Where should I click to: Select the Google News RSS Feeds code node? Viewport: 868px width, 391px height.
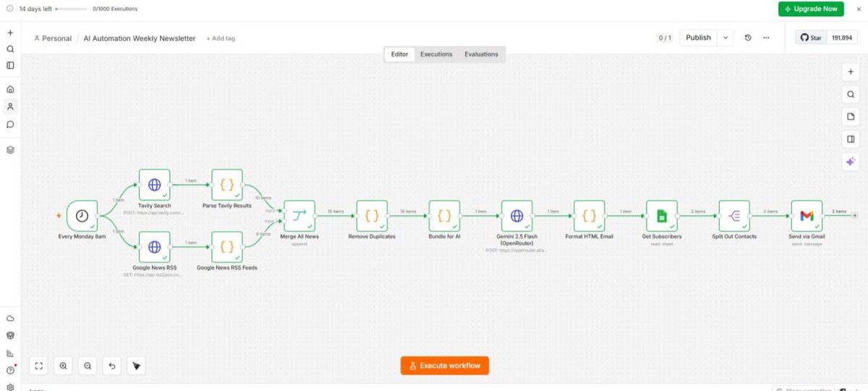(227, 247)
